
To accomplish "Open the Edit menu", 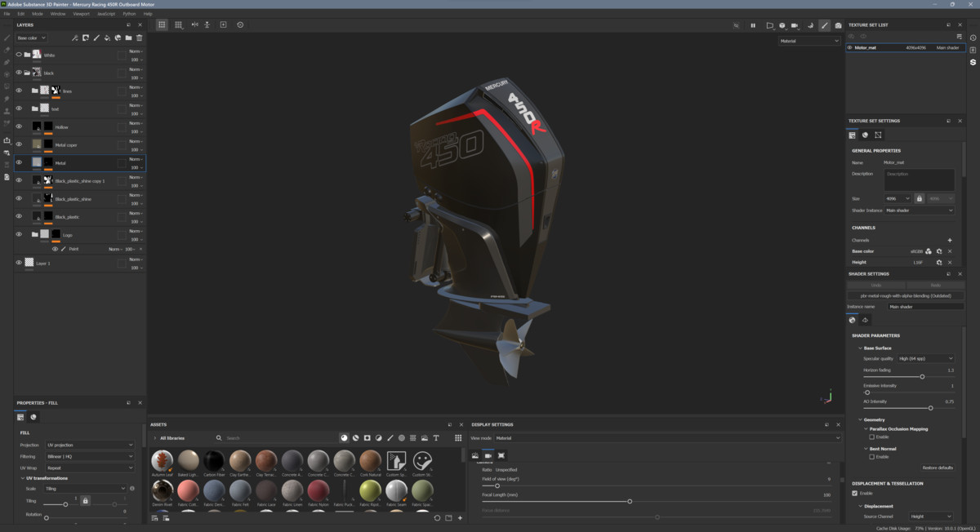I will coord(20,14).
